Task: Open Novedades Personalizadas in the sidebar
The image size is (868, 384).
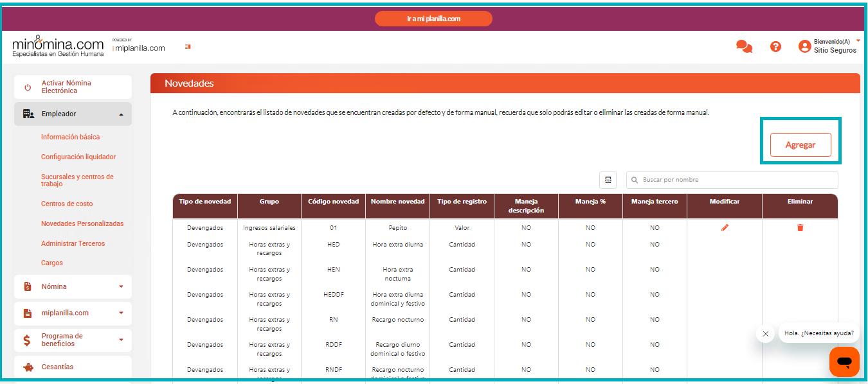Action: pyautogui.click(x=82, y=223)
